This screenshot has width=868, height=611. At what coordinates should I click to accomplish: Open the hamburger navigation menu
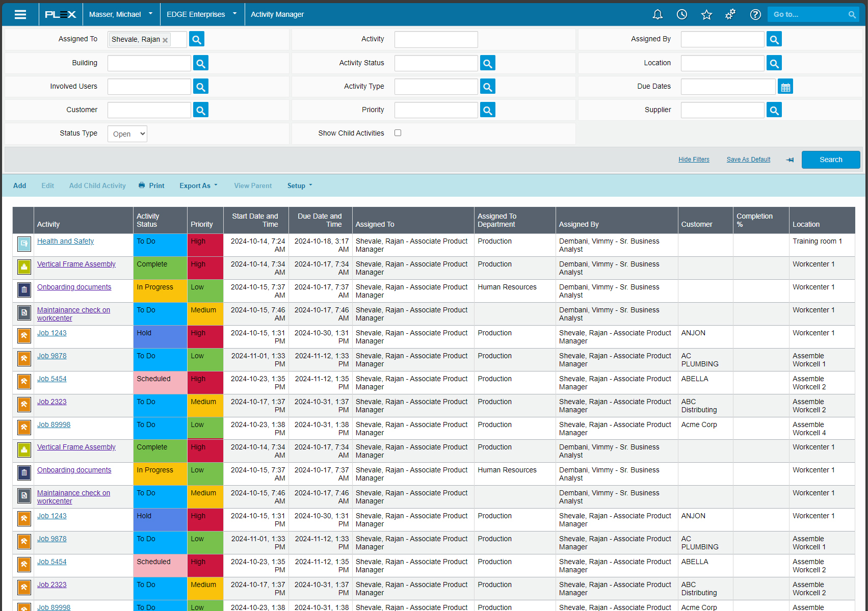click(x=20, y=14)
